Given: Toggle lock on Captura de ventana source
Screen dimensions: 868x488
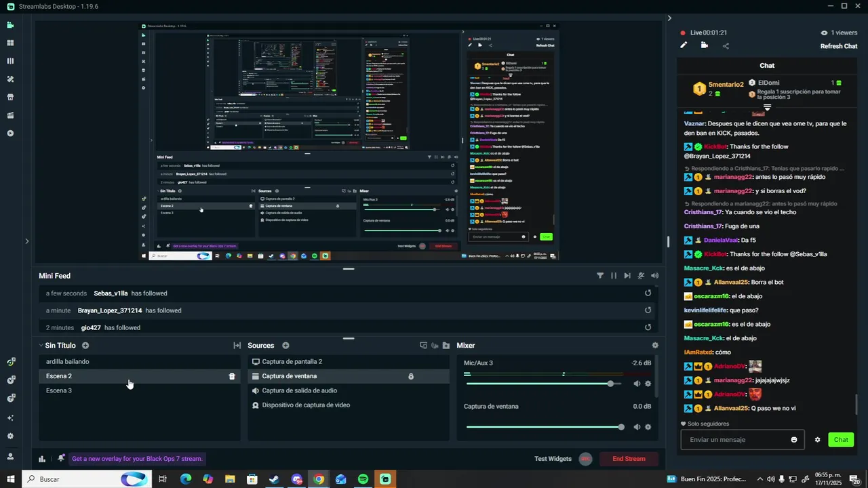Looking at the screenshot, I should click(411, 376).
